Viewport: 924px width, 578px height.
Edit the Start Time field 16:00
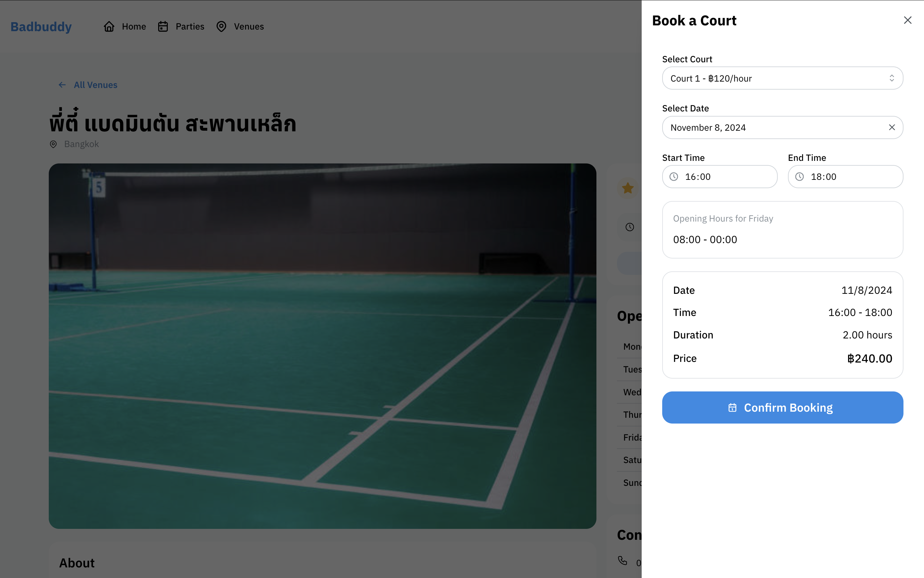coord(719,177)
